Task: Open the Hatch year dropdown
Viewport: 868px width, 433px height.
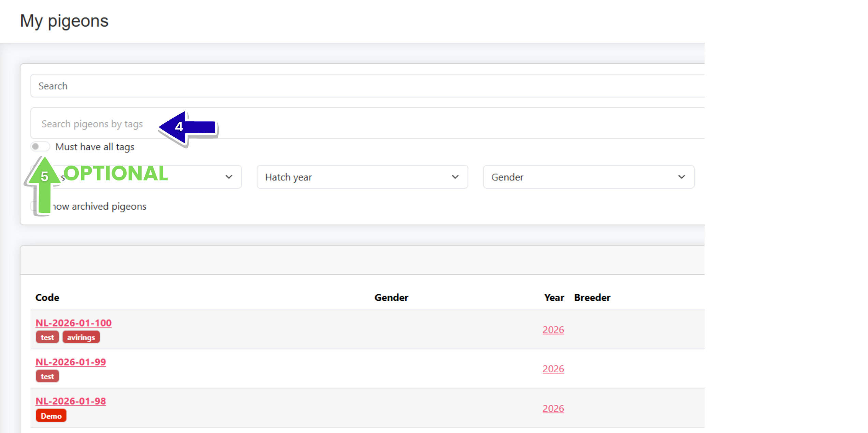Action: point(362,177)
